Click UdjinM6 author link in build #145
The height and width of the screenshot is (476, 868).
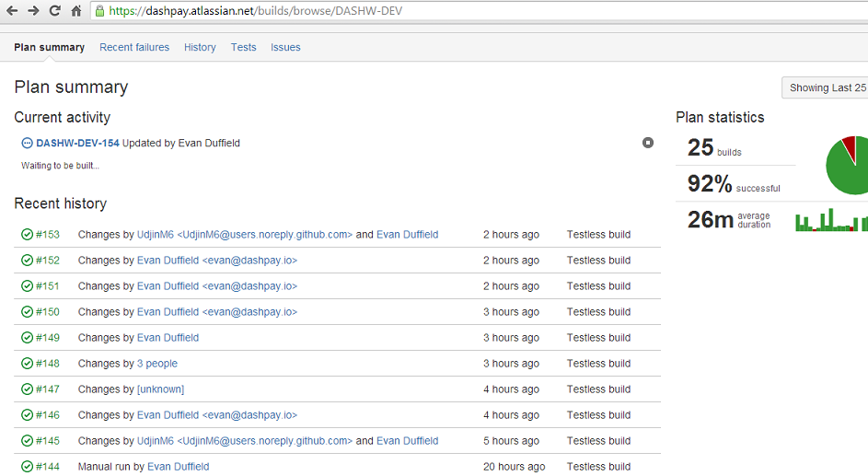click(x=245, y=441)
